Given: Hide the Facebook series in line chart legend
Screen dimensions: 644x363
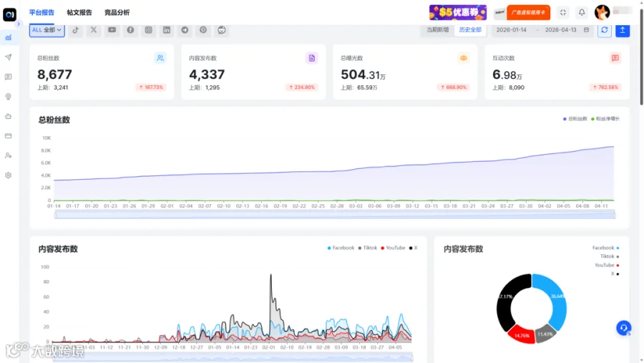Looking at the screenshot, I should [341, 248].
